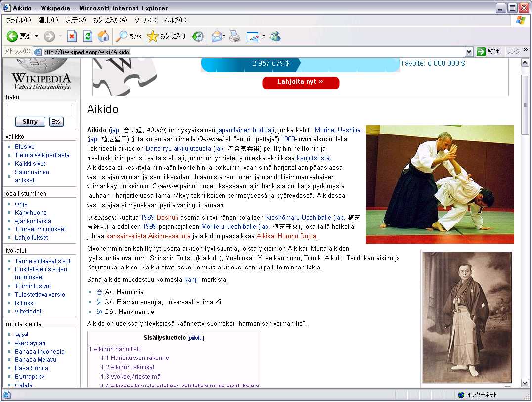This screenshot has height=402, width=532.
Task: Open Tulostettava versio link
Action: click(40, 295)
